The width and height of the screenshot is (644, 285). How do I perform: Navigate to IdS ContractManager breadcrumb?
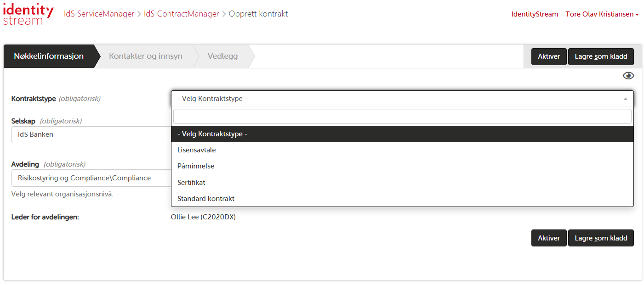(x=181, y=14)
